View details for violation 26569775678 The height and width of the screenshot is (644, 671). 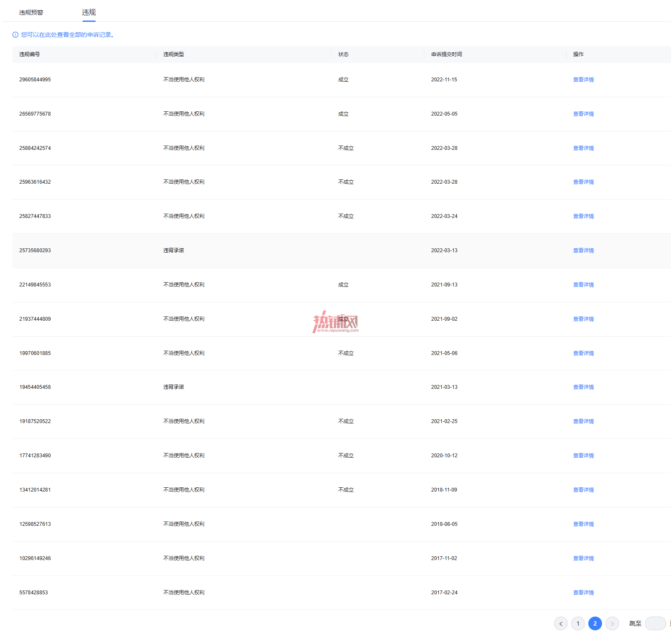(x=584, y=114)
